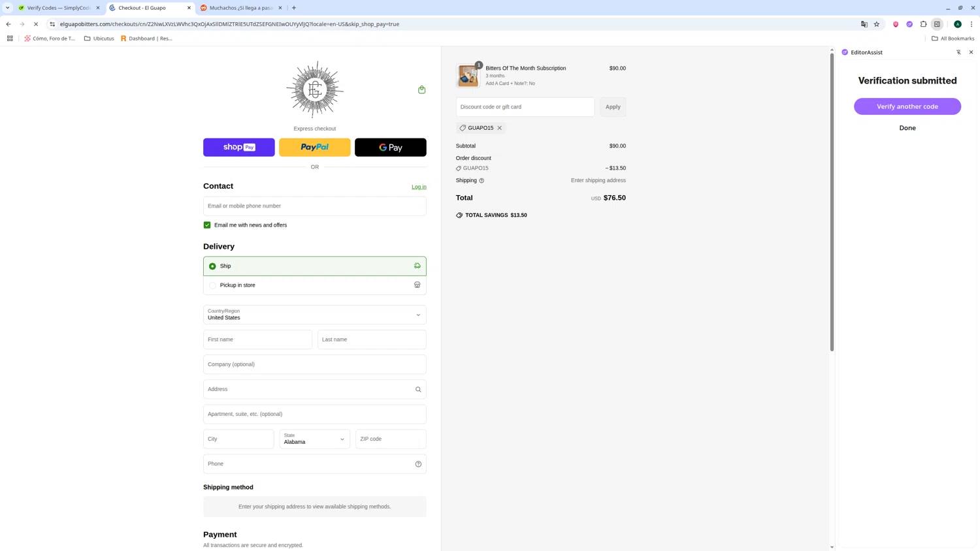Screen dimensions: 980x551
Task: Open the All Bookmarks folder
Action: 953,39
